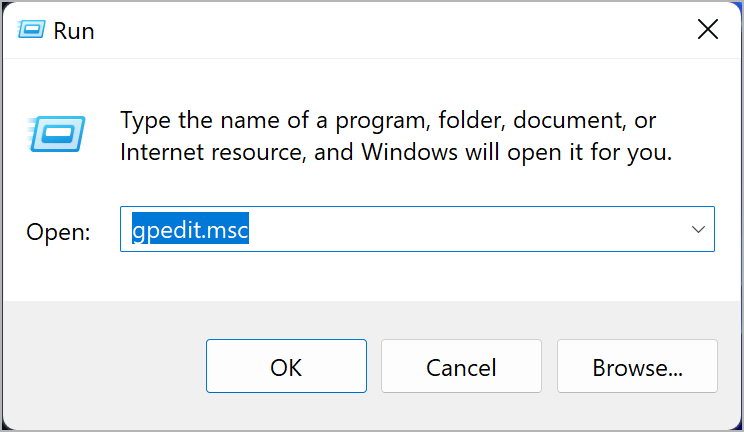
Task: Close the Run dialog with the X
Action: pos(707,30)
